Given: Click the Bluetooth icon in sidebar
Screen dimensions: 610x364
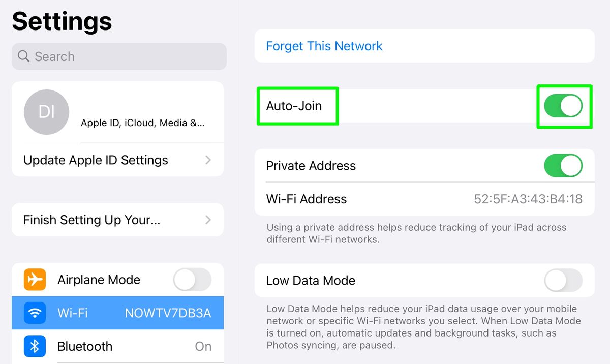Looking at the screenshot, I should pos(35,346).
